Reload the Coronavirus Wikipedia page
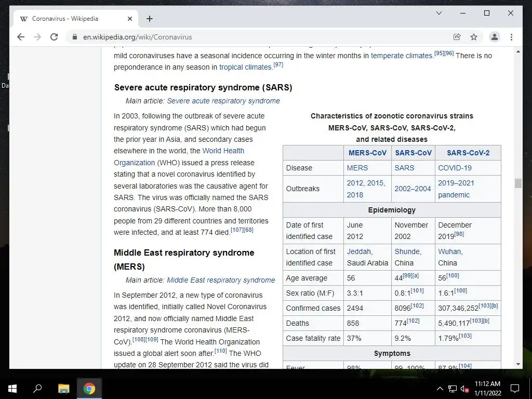Image resolution: width=532 pixels, height=399 pixels. [54, 37]
